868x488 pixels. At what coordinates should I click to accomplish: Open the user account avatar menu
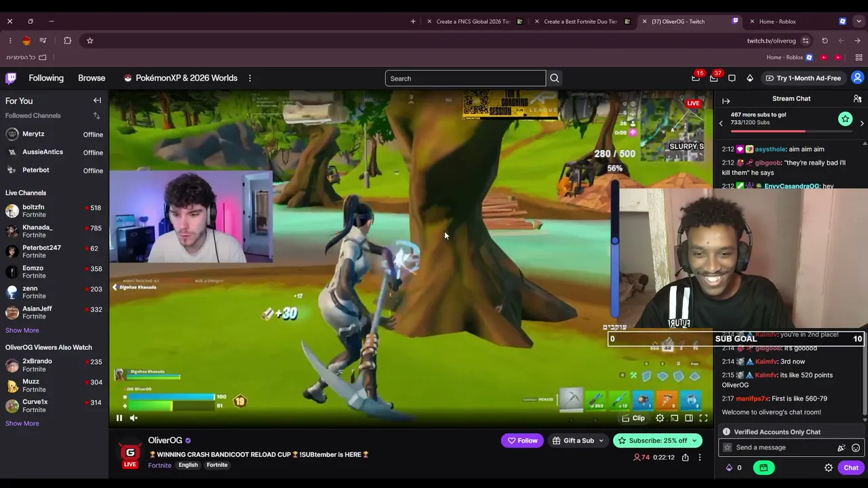click(857, 78)
